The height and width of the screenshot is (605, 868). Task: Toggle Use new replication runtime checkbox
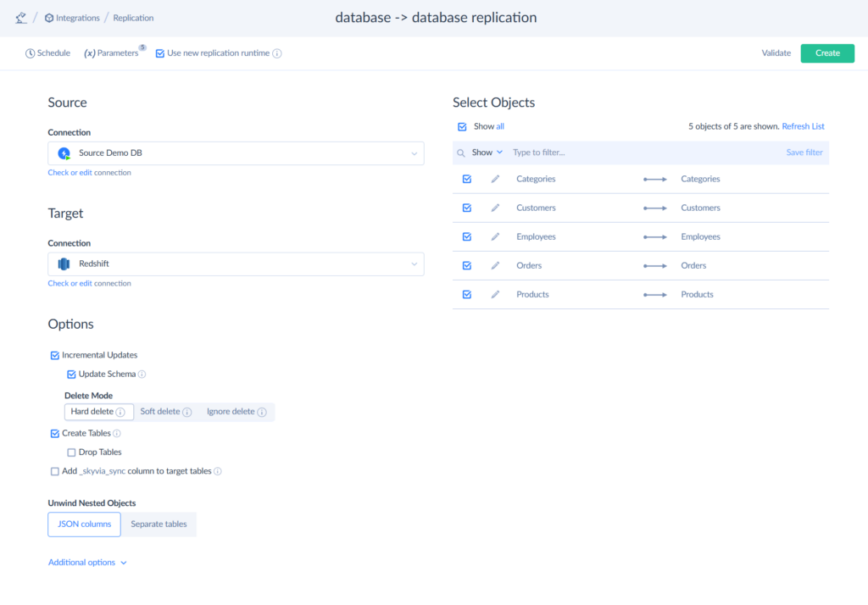point(160,53)
